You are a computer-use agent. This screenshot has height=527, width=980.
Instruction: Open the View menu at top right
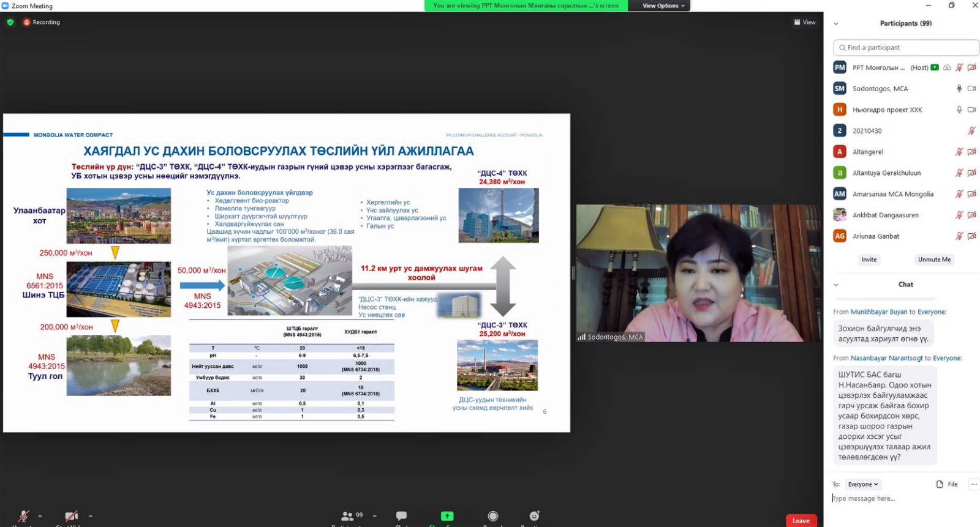point(805,22)
